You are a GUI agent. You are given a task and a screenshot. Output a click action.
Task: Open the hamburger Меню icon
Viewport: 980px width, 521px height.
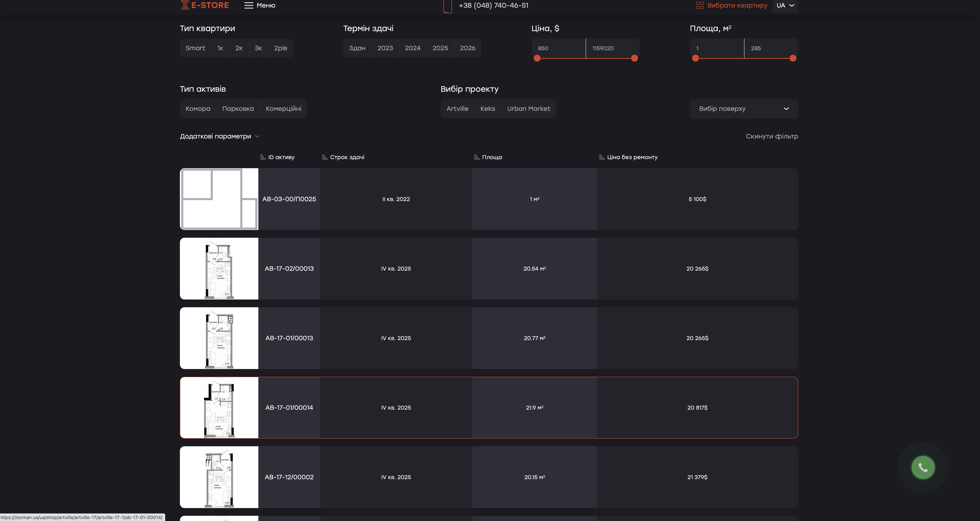pos(248,5)
